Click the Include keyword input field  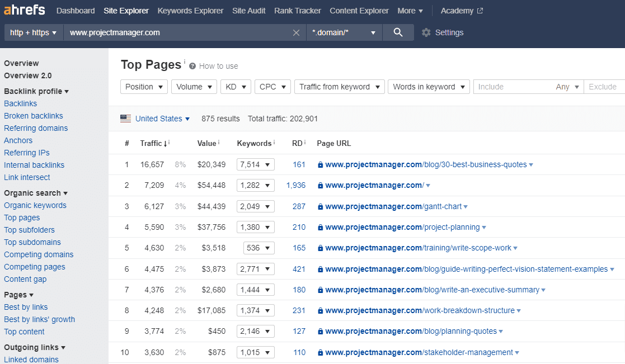tap(513, 87)
